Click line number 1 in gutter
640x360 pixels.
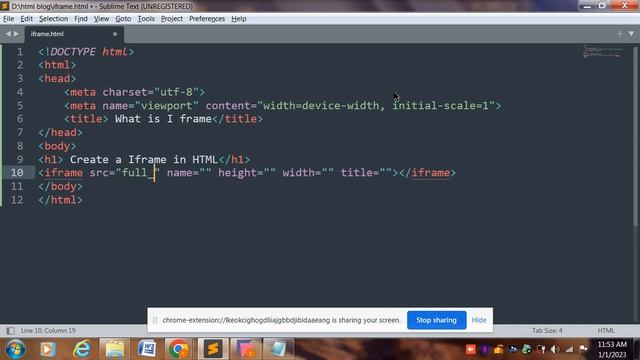(x=20, y=52)
